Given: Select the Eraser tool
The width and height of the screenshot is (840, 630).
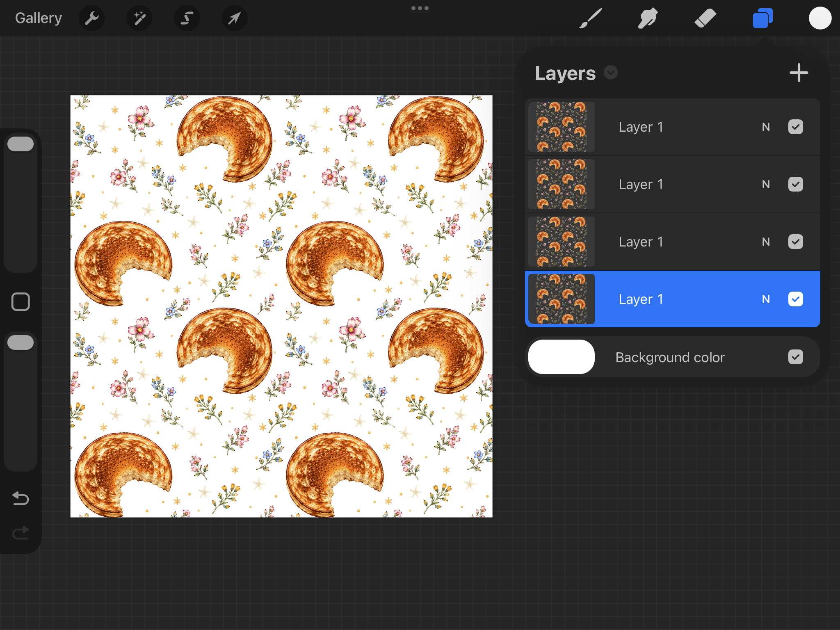Looking at the screenshot, I should pyautogui.click(x=705, y=18).
